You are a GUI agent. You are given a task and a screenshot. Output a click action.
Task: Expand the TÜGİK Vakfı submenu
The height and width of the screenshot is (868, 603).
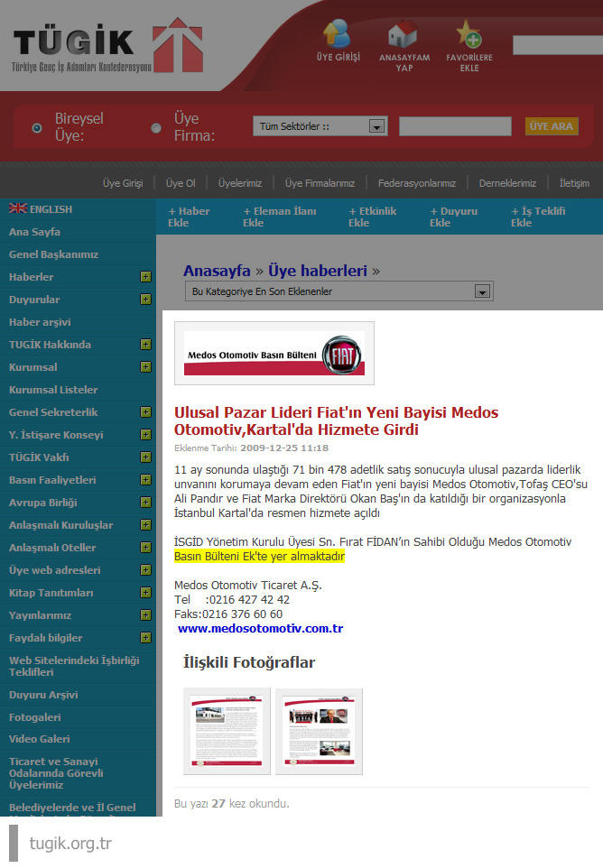click(x=145, y=457)
